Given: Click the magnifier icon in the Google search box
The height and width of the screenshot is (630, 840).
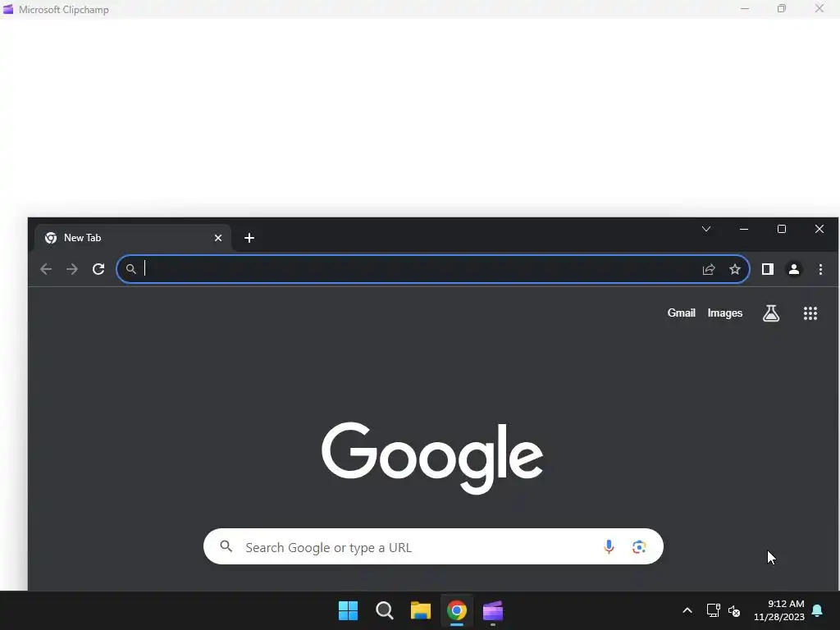Looking at the screenshot, I should click(226, 546).
